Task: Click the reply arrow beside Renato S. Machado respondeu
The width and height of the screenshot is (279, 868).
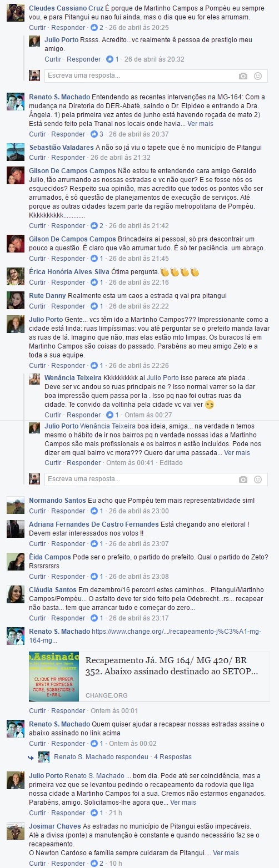Action: pyautogui.click(x=32, y=757)
